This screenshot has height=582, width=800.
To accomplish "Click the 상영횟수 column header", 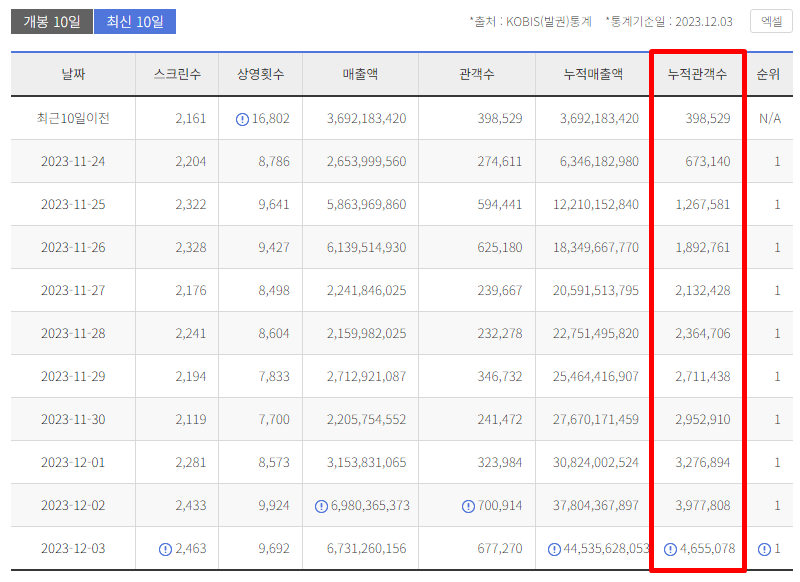I will point(261,76).
